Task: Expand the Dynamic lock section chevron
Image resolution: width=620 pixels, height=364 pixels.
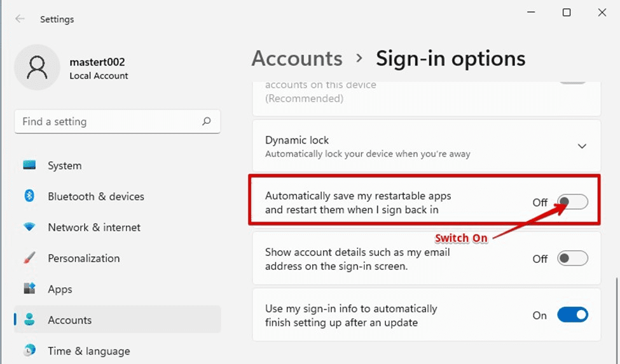Action: point(582,146)
